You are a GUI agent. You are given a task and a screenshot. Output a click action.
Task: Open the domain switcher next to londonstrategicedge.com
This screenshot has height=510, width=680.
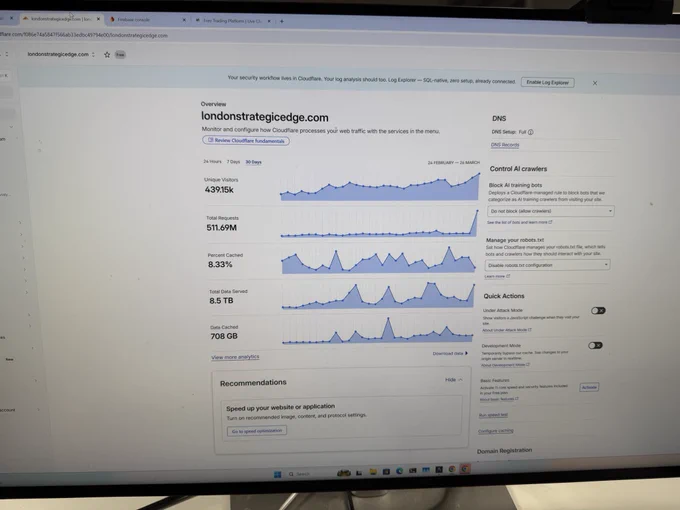point(93,55)
